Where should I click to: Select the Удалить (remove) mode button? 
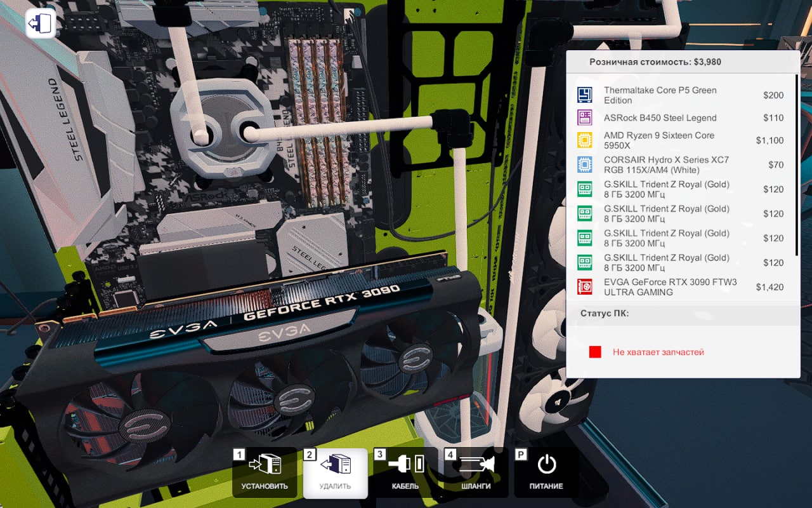click(335, 472)
